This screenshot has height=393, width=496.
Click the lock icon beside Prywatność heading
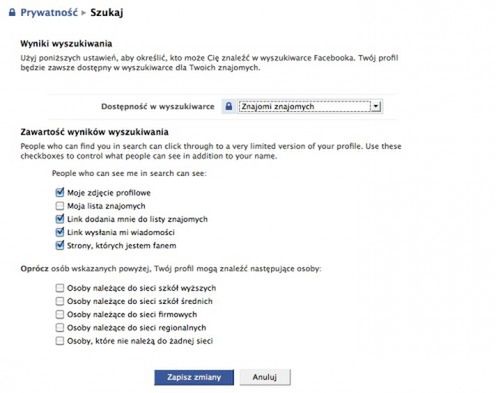(12, 13)
